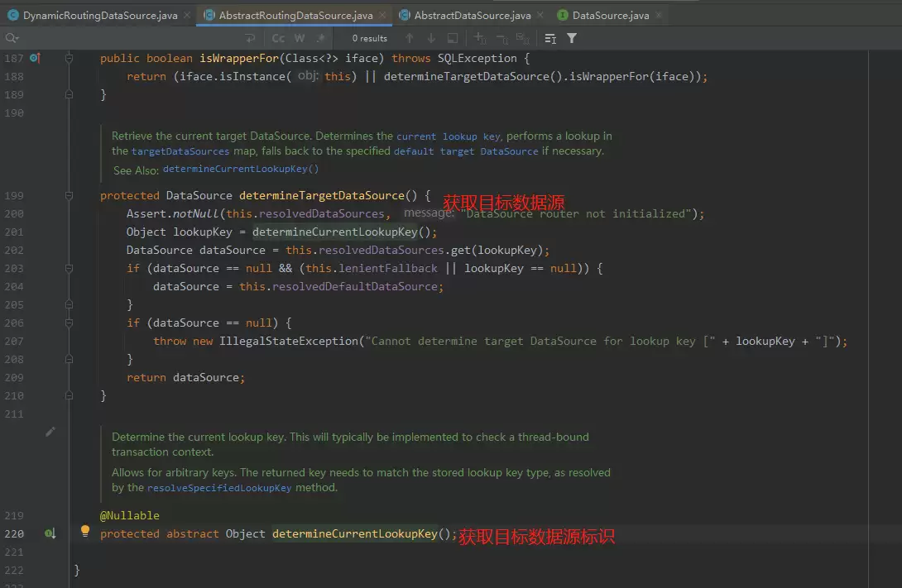Click 'SQLException' on line 187

pyautogui.click(x=477, y=58)
